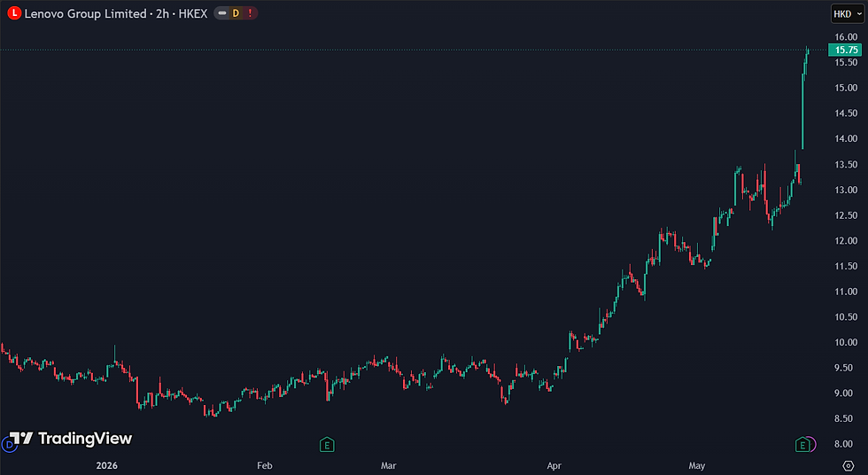Click the 10.00 price axis label

coord(846,343)
